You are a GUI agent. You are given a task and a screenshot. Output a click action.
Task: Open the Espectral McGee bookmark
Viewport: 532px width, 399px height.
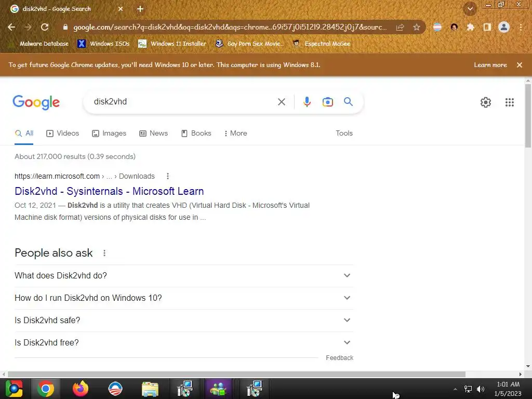pyautogui.click(x=322, y=44)
